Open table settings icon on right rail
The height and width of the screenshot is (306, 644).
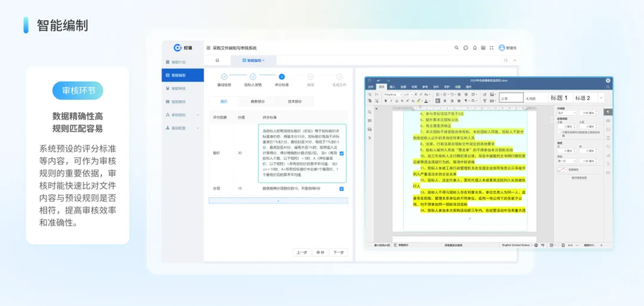point(608,121)
